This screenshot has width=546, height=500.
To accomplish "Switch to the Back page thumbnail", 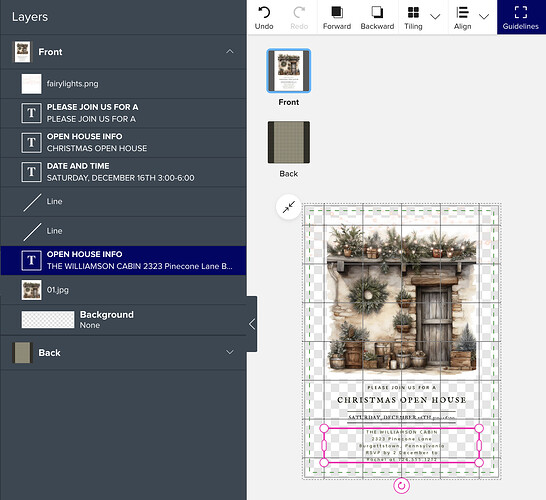I will [x=289, y=142].
